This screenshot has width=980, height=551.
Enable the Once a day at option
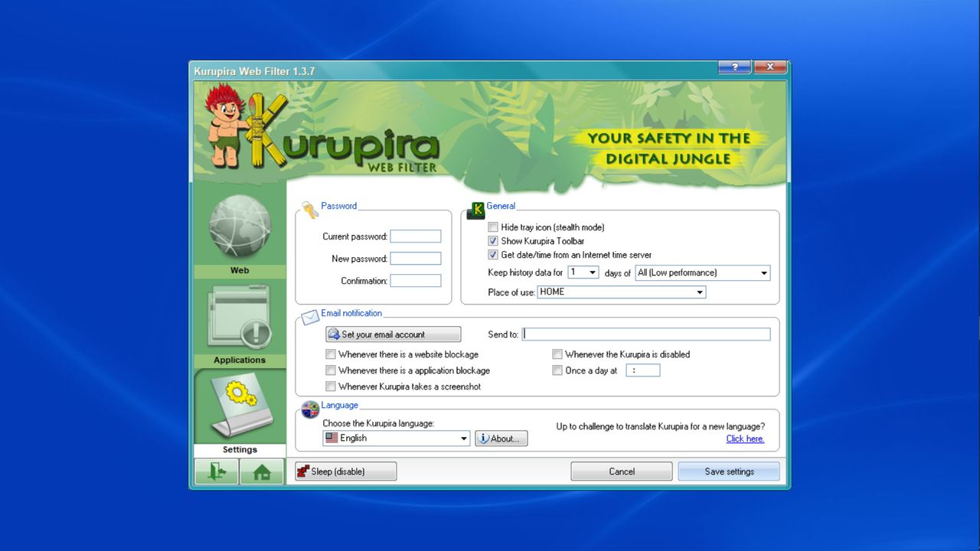point(557,370)
